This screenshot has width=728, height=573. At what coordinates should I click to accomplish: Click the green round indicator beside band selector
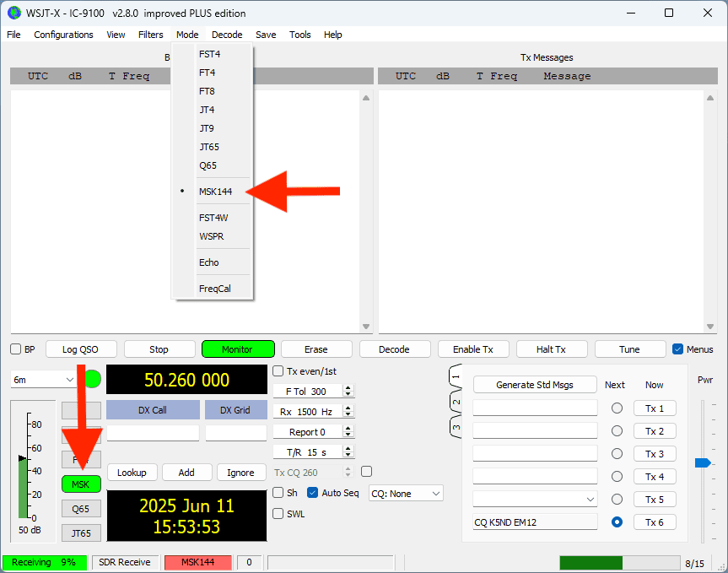click(x=93, y=379)
